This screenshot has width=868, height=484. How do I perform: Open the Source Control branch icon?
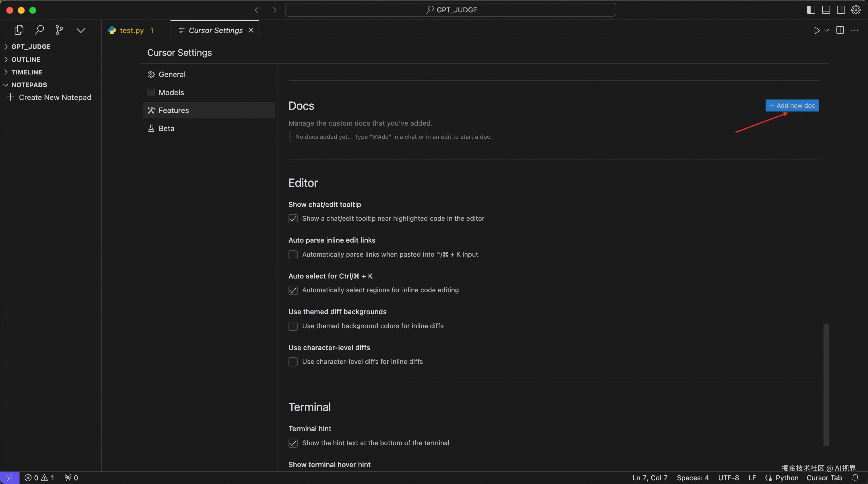tap(59, 30)
